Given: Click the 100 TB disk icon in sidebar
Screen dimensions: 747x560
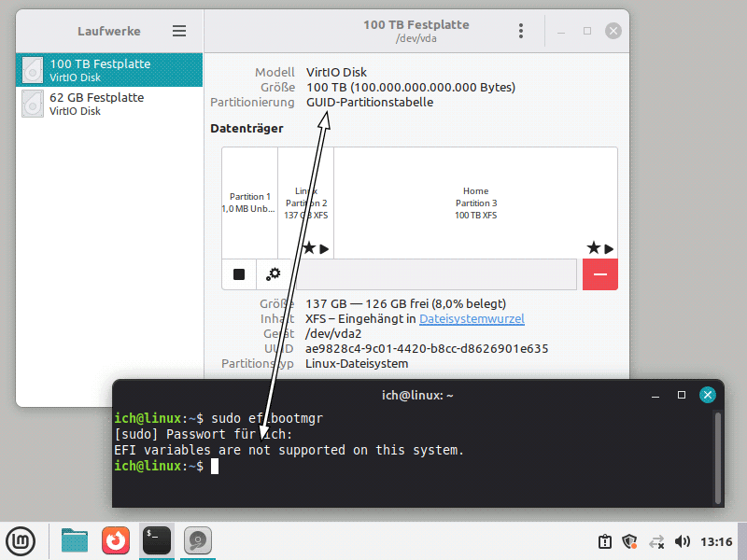Looking at the screenshot, I should [33, 70].
